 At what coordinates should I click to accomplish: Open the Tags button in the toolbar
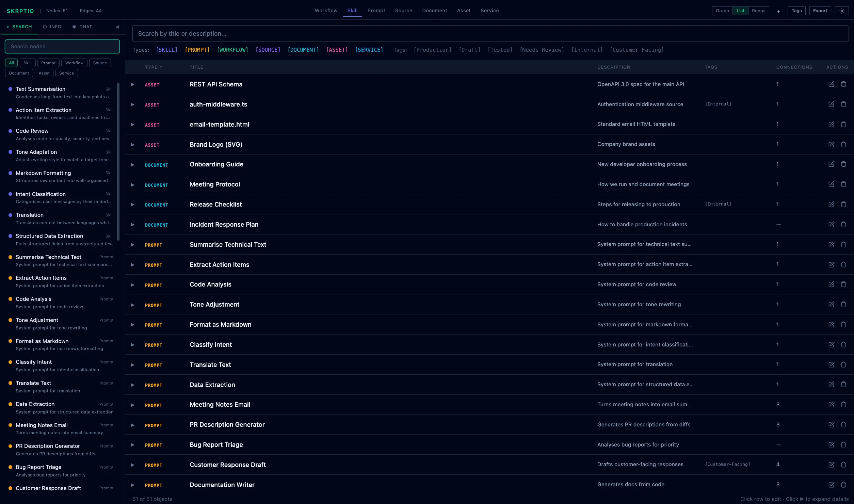(x=796, y=11)
